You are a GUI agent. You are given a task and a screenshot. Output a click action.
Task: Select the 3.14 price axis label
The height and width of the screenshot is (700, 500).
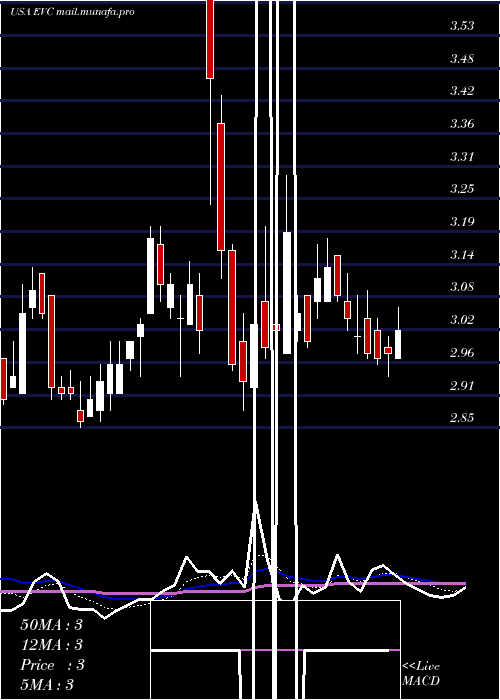tap(462, 255)
